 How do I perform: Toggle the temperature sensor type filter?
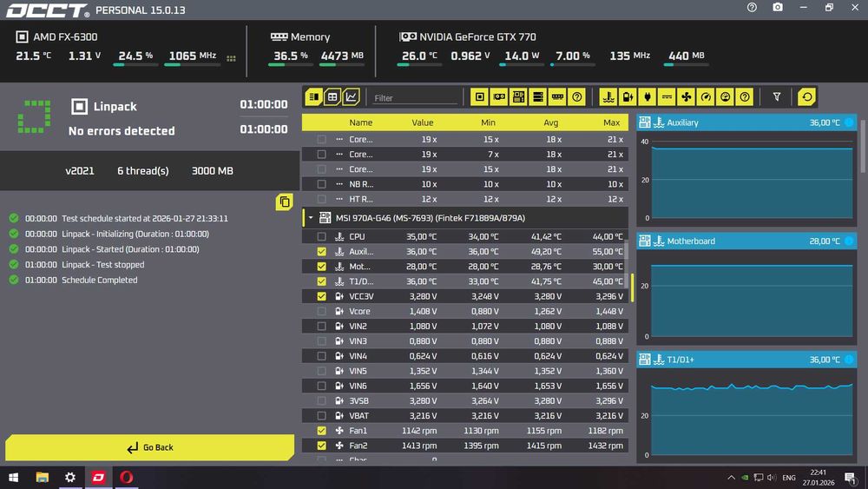[x=608, y=97]
